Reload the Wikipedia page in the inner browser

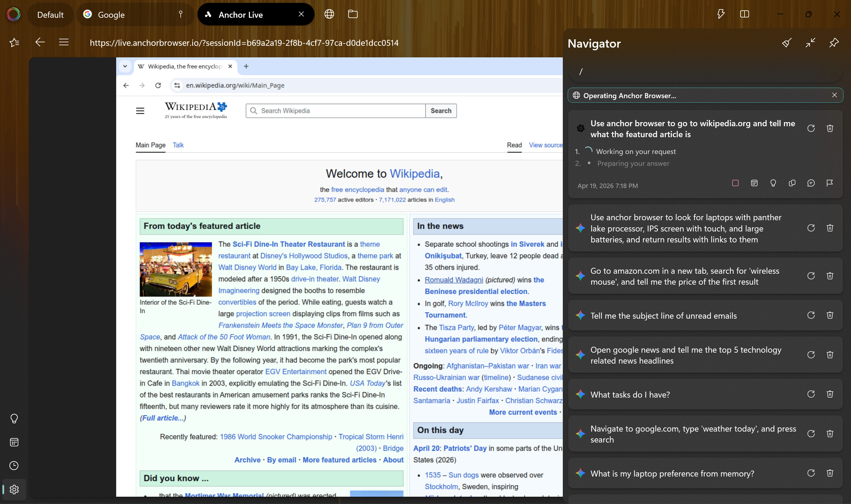coord(158,85)
